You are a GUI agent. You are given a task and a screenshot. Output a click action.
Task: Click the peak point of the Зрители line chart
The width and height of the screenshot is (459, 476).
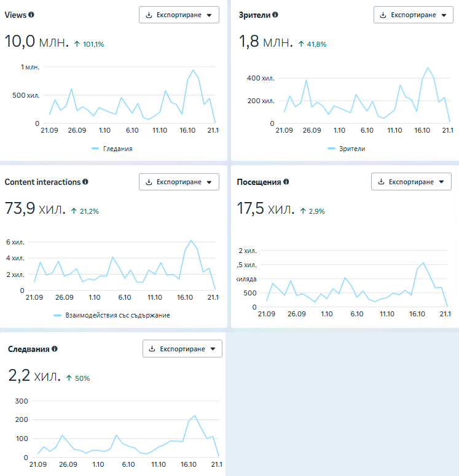(x=428, y=68)
